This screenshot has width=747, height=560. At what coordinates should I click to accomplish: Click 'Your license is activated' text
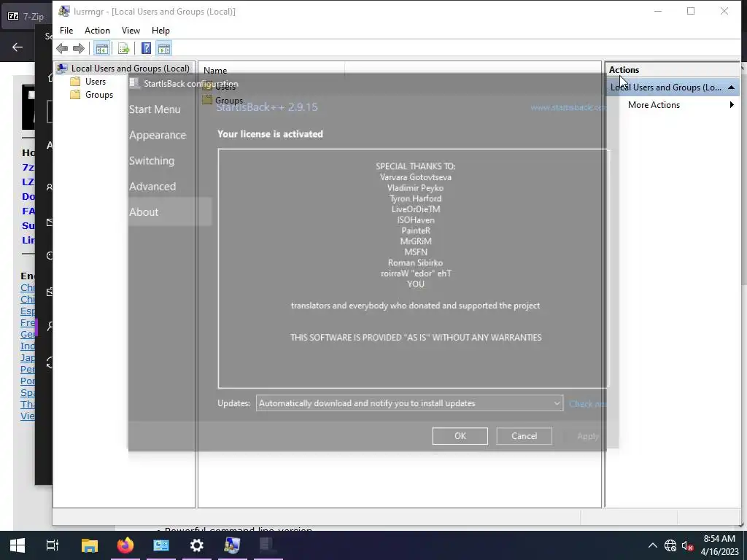pos(270,134)
